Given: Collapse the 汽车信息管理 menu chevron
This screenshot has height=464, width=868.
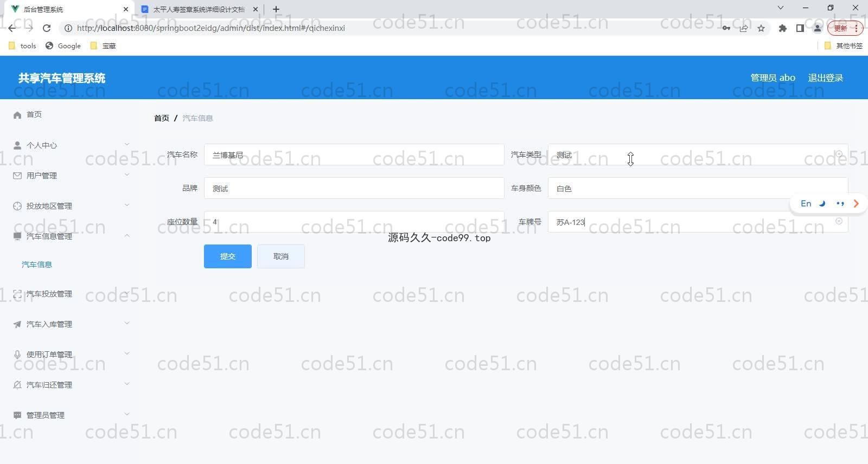Looking at the screenshot, I should (x=127, y=235).
